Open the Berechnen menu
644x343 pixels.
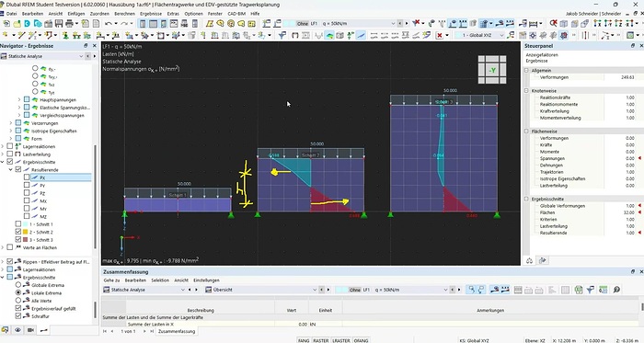[x=124, y=14]
